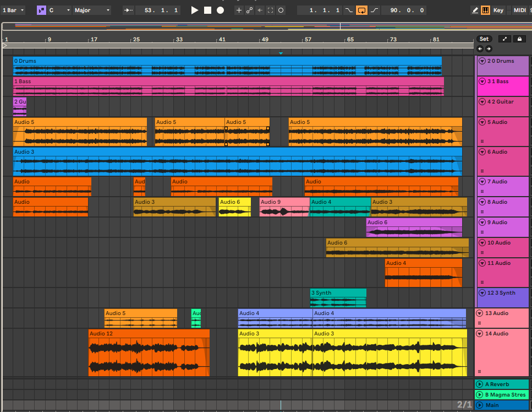Jump to the previous locator arrow
This screenshot has height=412, width=532.
[480, 49]
